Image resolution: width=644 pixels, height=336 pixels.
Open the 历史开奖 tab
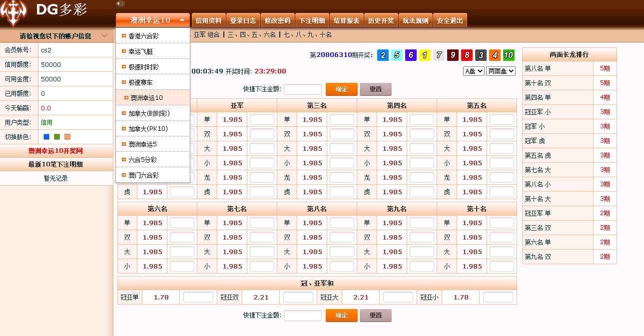(x=381, y=20)
